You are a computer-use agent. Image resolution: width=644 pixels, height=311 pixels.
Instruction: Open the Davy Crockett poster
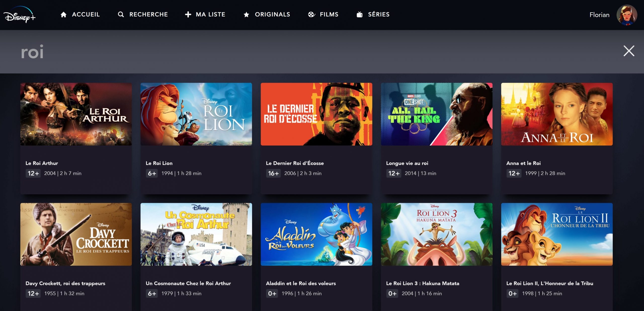pyautogui.click(x=76, y=234)
